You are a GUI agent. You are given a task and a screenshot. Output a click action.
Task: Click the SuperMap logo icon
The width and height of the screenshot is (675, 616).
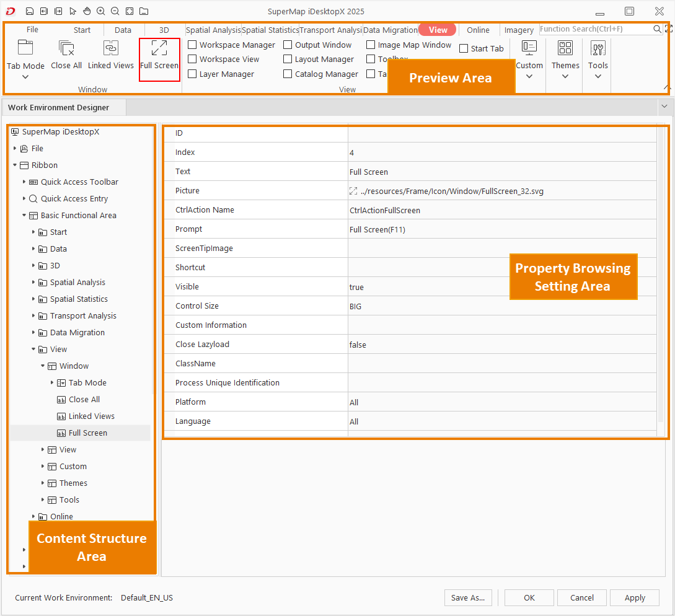point(11,11)
